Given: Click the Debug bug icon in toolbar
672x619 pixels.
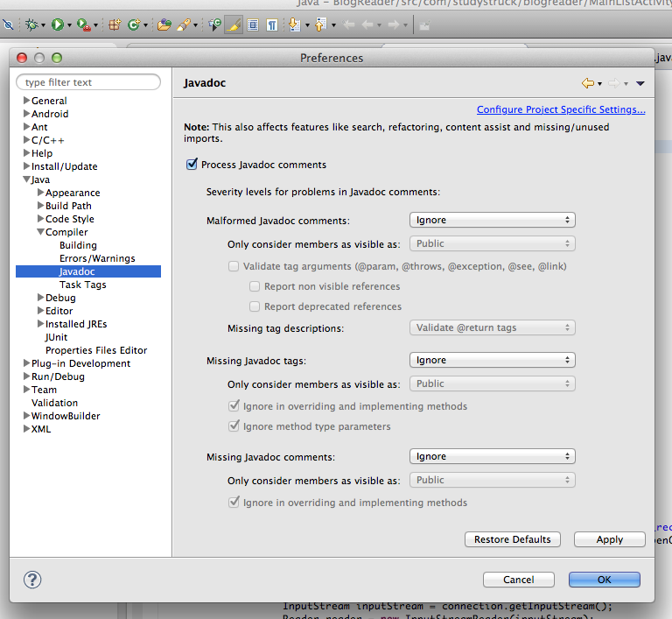Looking at the screenshot, I should coord(33,25).
